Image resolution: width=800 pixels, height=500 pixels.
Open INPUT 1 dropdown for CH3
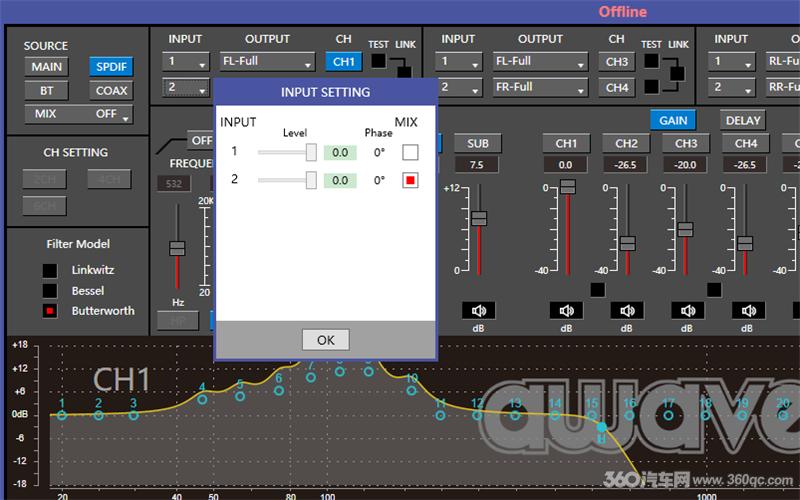pyautogui.click(x=459, y=62)
